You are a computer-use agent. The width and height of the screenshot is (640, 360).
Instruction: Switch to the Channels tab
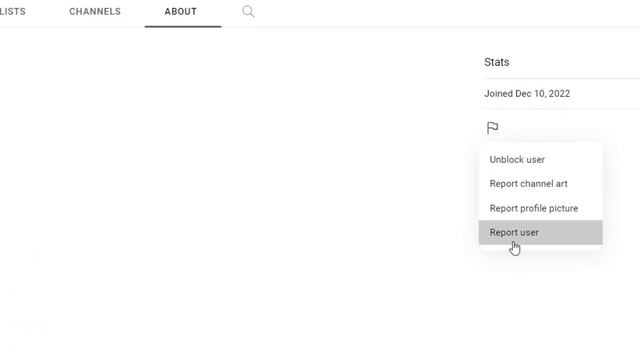click(95, 11)
